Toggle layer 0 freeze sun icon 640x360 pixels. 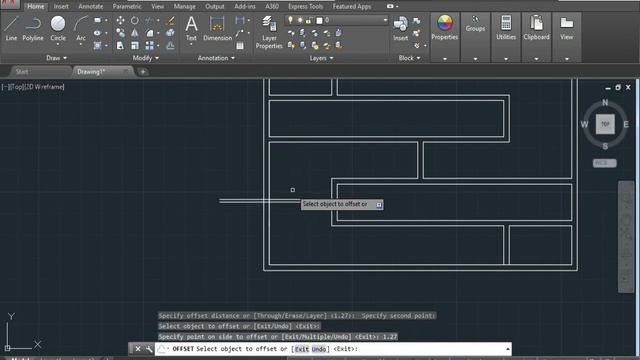click(x=300, y=20)
